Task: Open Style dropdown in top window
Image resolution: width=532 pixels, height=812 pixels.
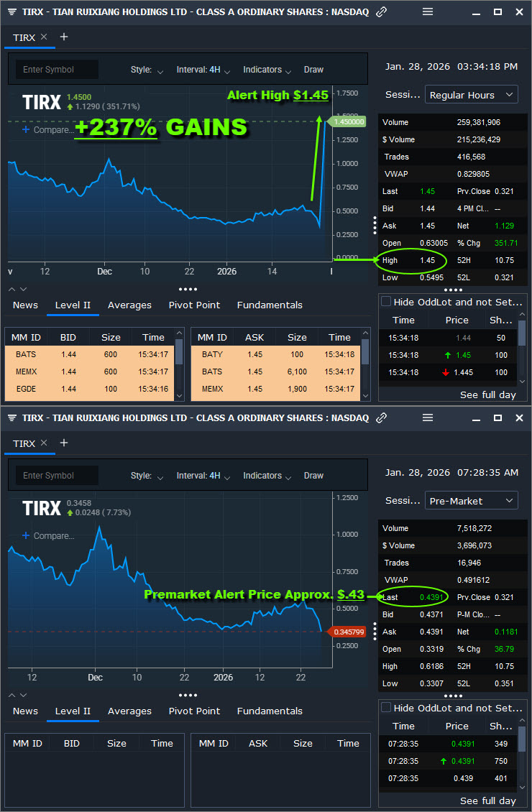Action: pos(147,70)
